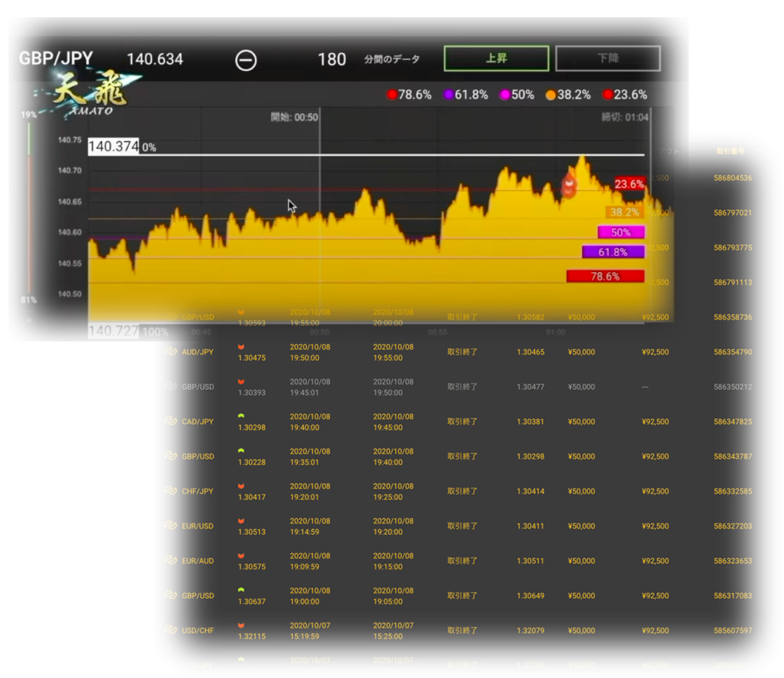Click the pair icon in the CHF/JPY row
Image resolution: width=784 pixels, height=678 pixels.
pos(171,490)
